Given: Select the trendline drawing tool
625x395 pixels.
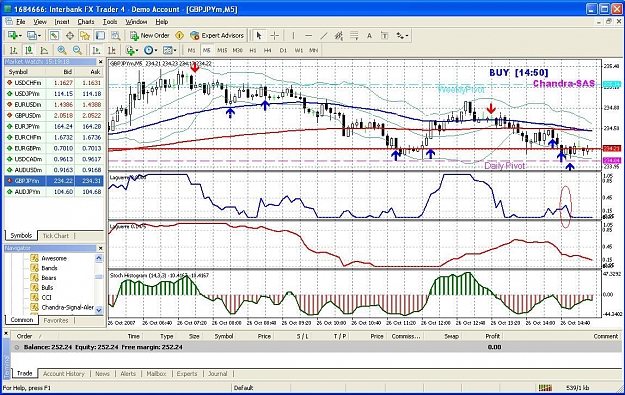Looking at the screenshot, I should point(324,35).
